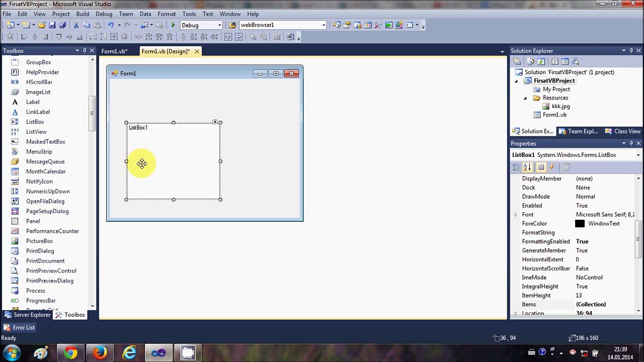Click the Save floppy disk icon

[52, 25]
